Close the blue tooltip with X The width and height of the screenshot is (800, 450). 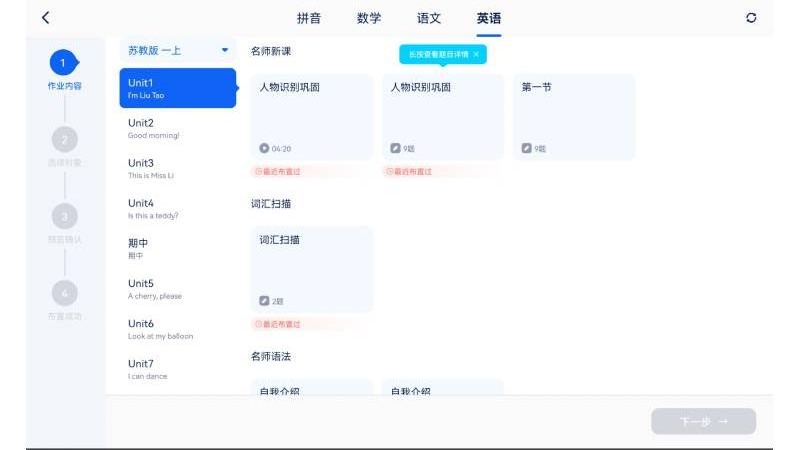pos(476,54)
